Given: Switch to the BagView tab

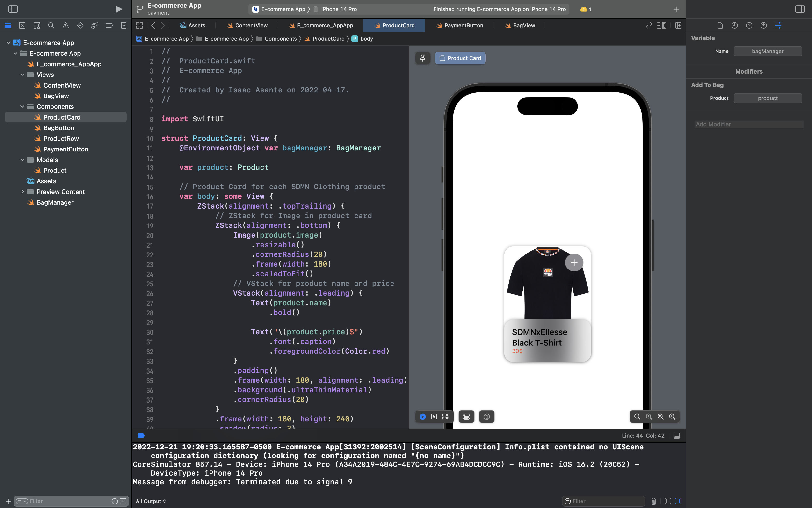Looking at the screenshot, I should click(x=520, y=26).
